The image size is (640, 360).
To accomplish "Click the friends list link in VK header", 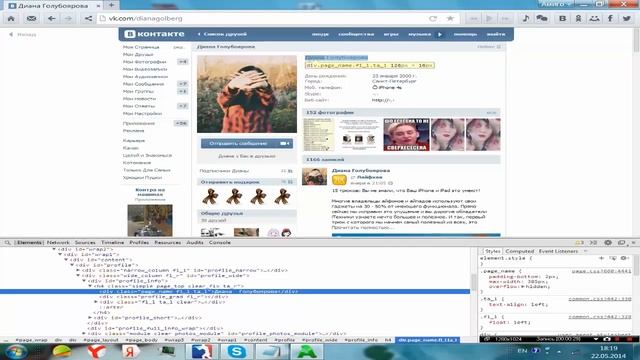I will 222,34.
